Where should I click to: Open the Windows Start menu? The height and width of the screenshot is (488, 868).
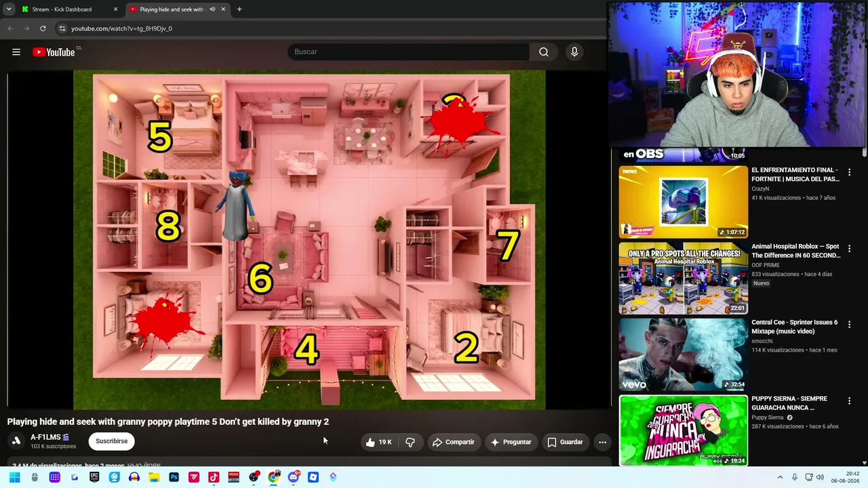15,477
